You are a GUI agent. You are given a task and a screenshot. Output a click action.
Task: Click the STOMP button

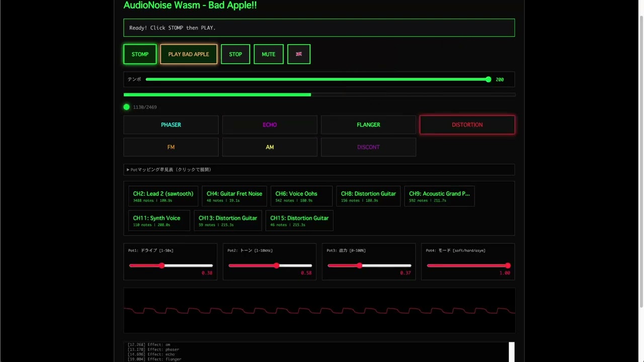[140, 54]
